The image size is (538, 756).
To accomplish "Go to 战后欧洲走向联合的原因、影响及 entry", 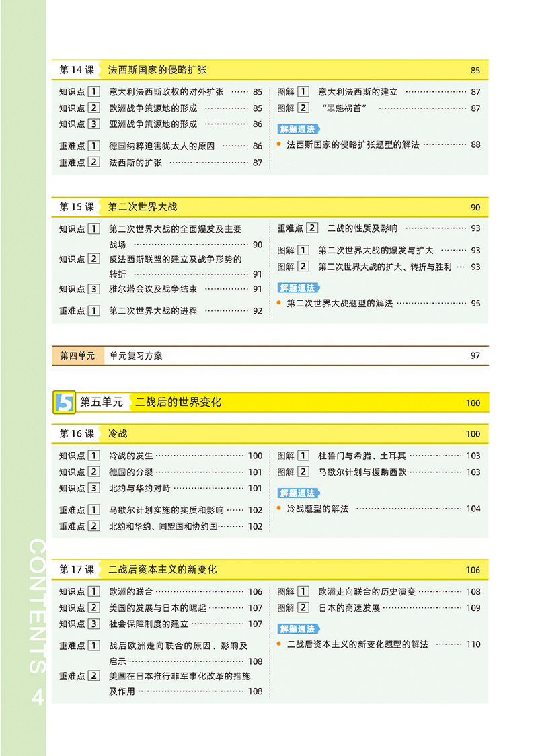I will coord(178,646).
